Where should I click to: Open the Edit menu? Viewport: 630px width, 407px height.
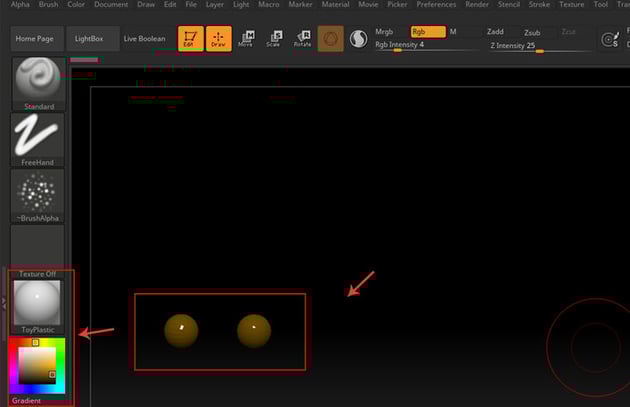click(x=170, y=4)
